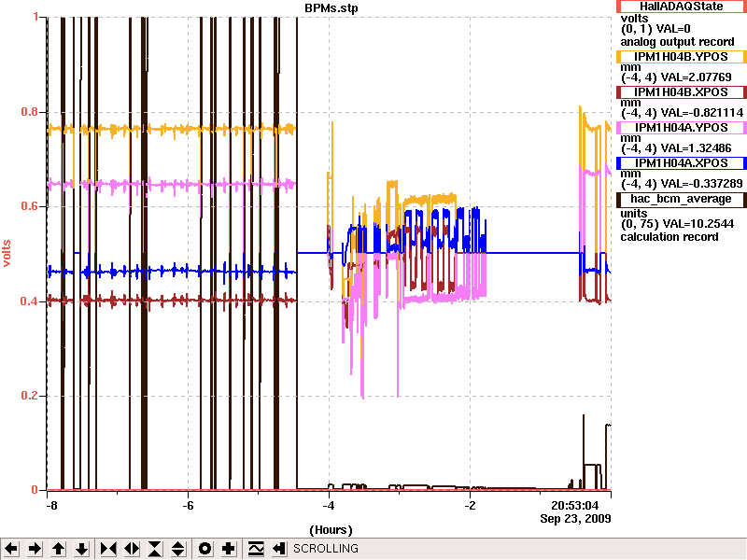Click the VAL=-0.821114 reading
The height and width of the screenshot is (560, 747).
(701, 113)
